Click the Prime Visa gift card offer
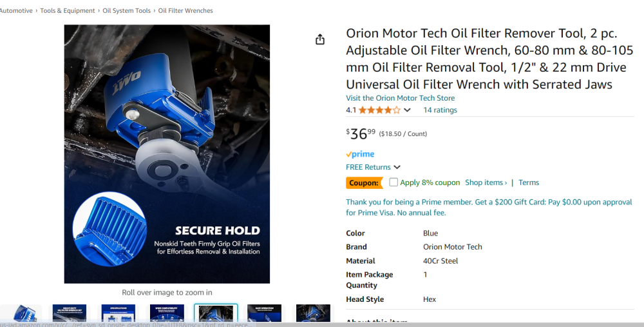The height and width of the screenshot is (327, 644). click(489, 207)
